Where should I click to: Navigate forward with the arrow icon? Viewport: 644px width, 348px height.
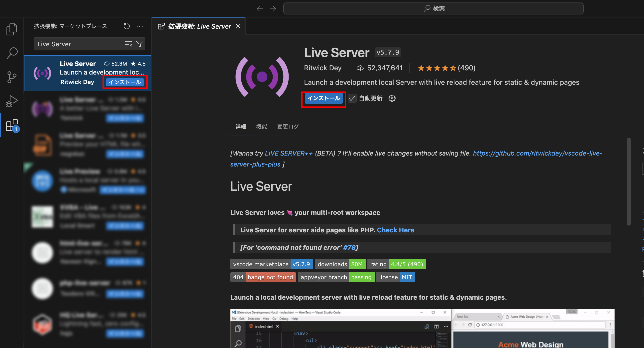coord(273,8)
